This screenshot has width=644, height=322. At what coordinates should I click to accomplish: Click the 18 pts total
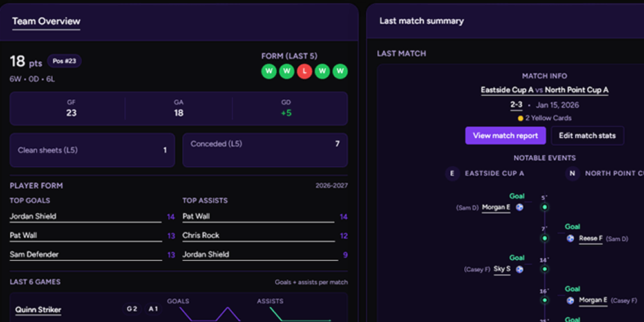click(26, 62)
